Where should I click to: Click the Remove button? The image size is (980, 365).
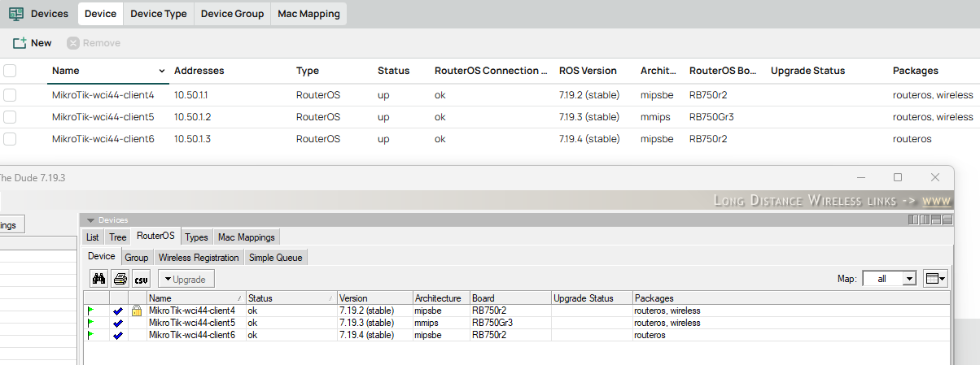(94, 43)
